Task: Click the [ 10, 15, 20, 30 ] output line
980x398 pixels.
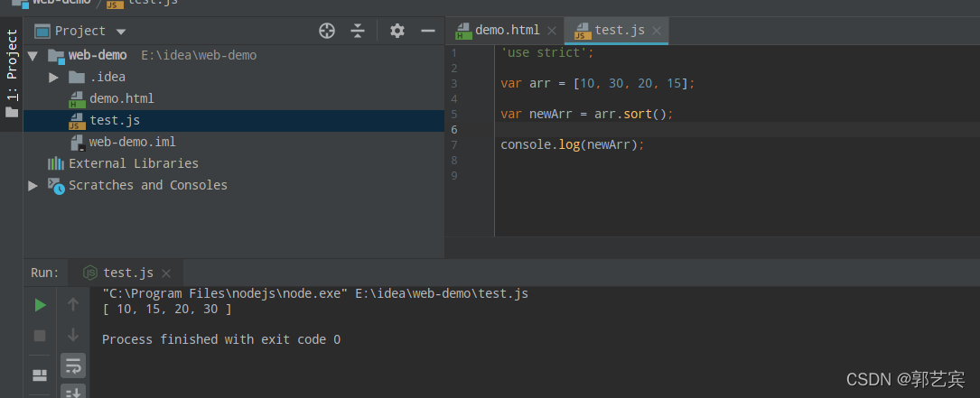Action: click(167, 310)
